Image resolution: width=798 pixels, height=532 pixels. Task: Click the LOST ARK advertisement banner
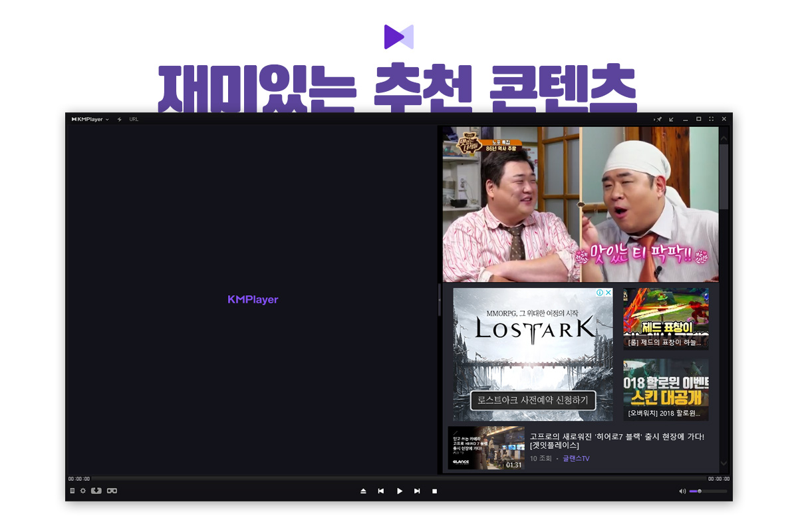point(533,354)
